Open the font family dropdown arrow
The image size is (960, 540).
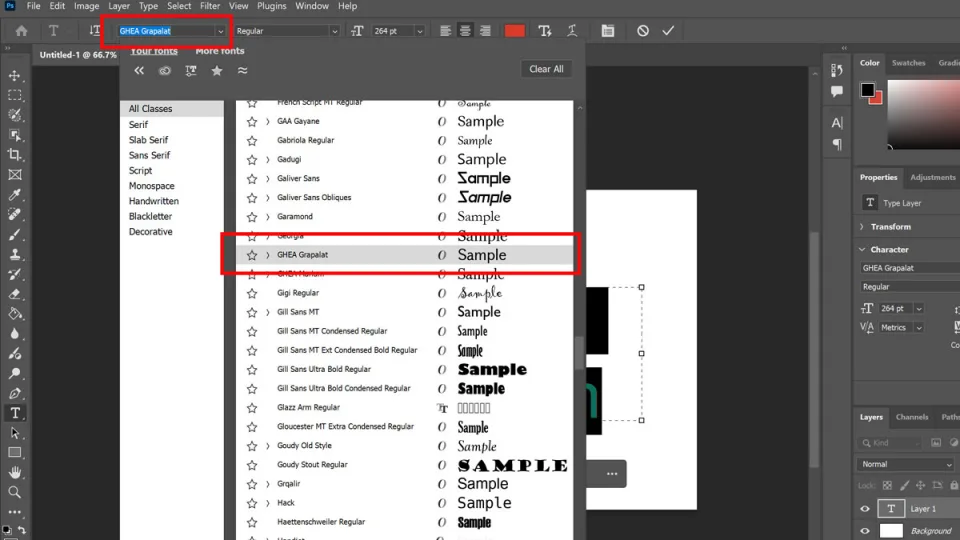coord(220,31)
